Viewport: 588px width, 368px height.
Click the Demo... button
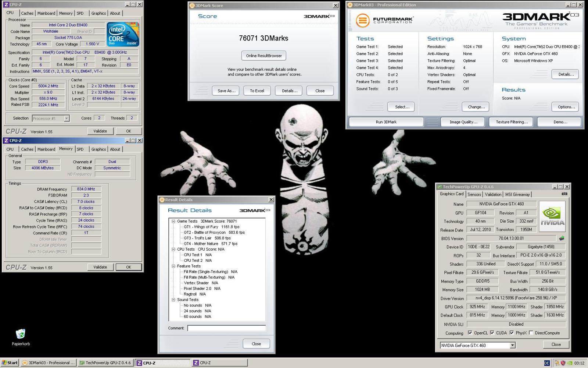coord(560,122)
